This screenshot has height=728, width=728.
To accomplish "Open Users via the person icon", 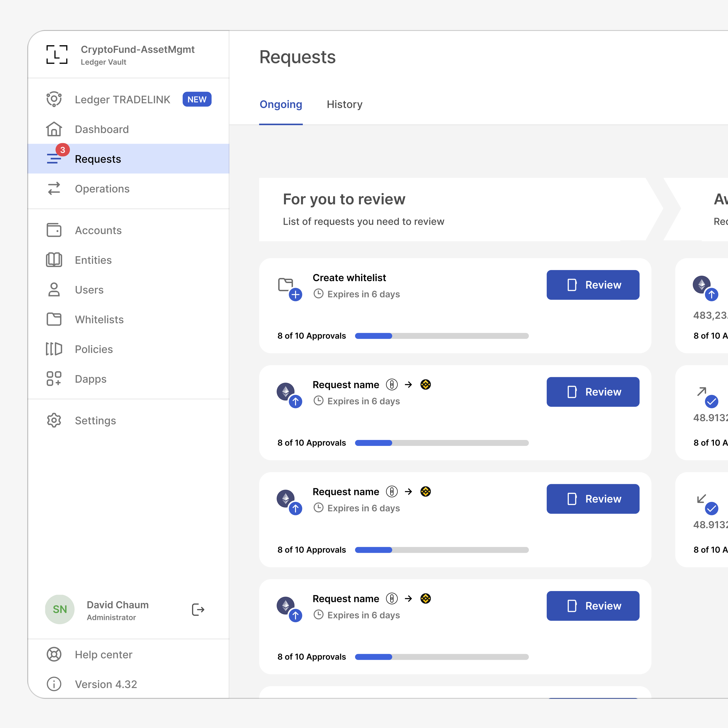I will pyautogui.click(x=54, y=289).
